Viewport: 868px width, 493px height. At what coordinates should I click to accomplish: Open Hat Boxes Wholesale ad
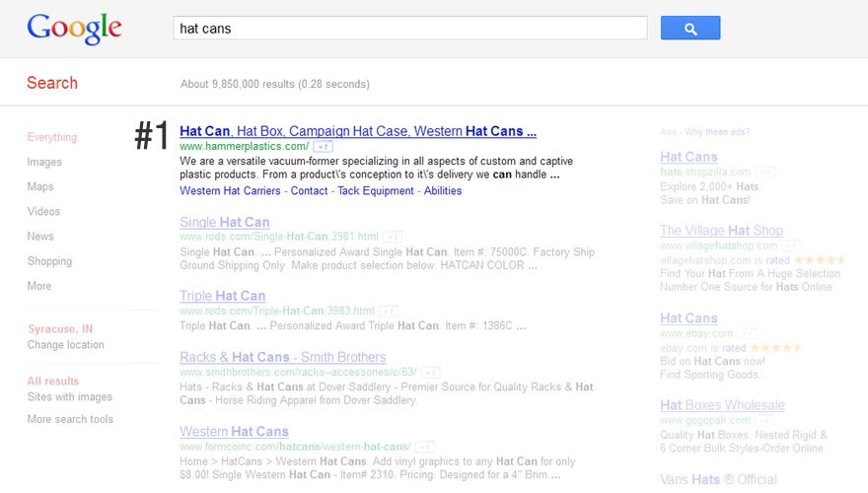click(x=722, y=405)
